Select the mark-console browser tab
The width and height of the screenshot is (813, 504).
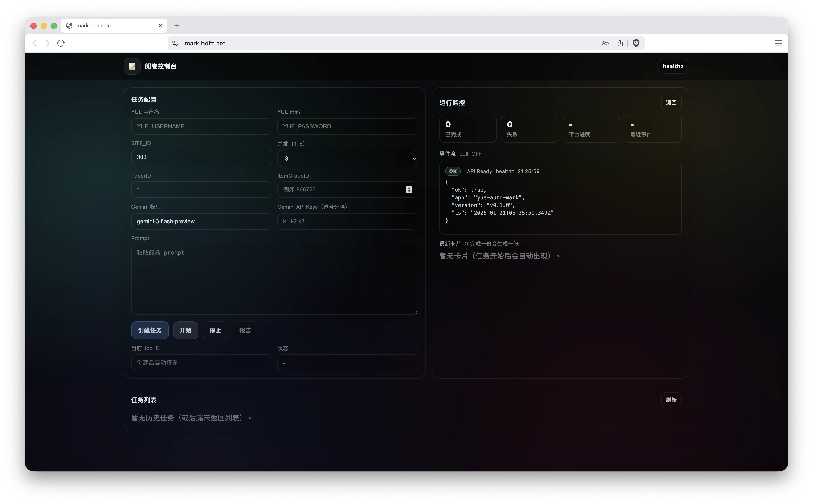coord(110,25)
